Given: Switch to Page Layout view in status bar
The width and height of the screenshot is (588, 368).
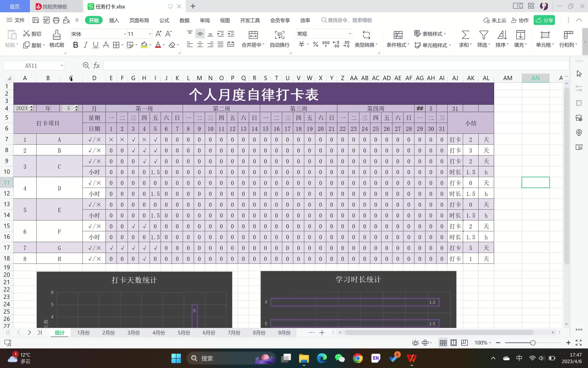Looking at the screenshot, I should click(453, 343).
